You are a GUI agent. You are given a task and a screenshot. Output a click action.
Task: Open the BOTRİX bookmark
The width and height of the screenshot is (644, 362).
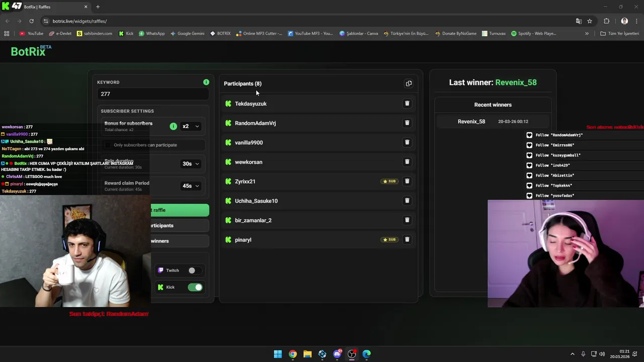tap(220, 34)
